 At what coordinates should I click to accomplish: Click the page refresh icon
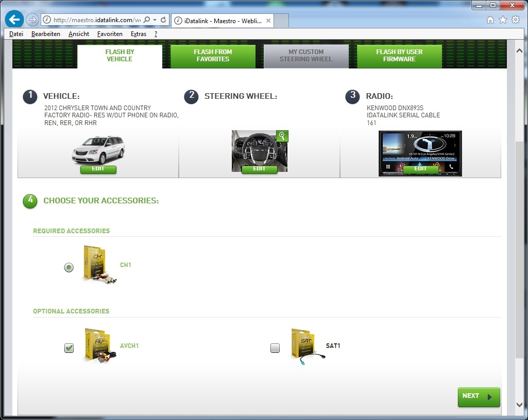pos(163,20)
